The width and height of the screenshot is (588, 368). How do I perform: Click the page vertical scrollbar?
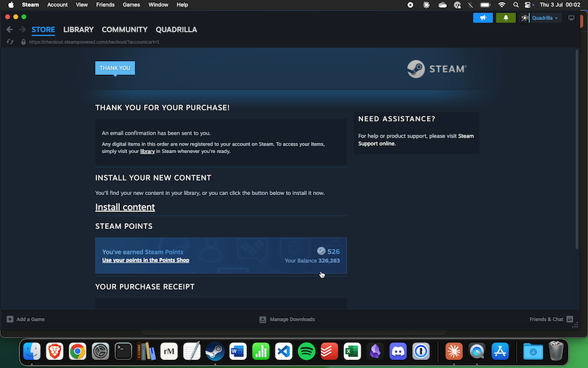click(577, 149)
